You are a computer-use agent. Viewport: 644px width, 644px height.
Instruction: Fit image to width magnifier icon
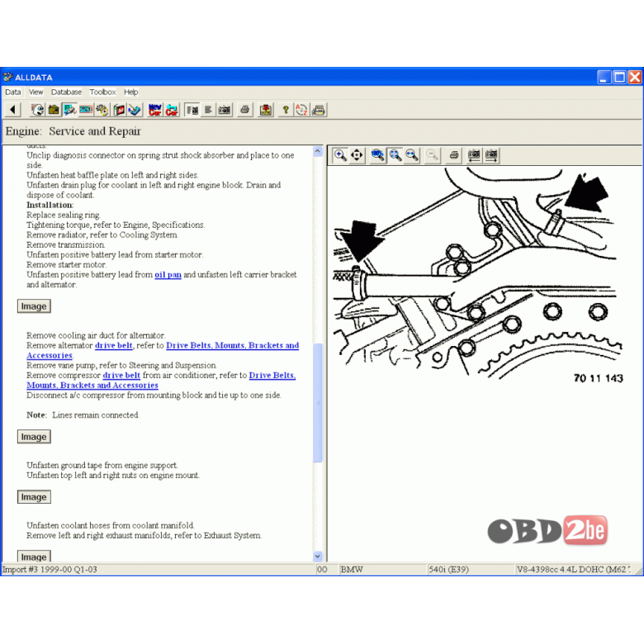[x=412, y=155]
